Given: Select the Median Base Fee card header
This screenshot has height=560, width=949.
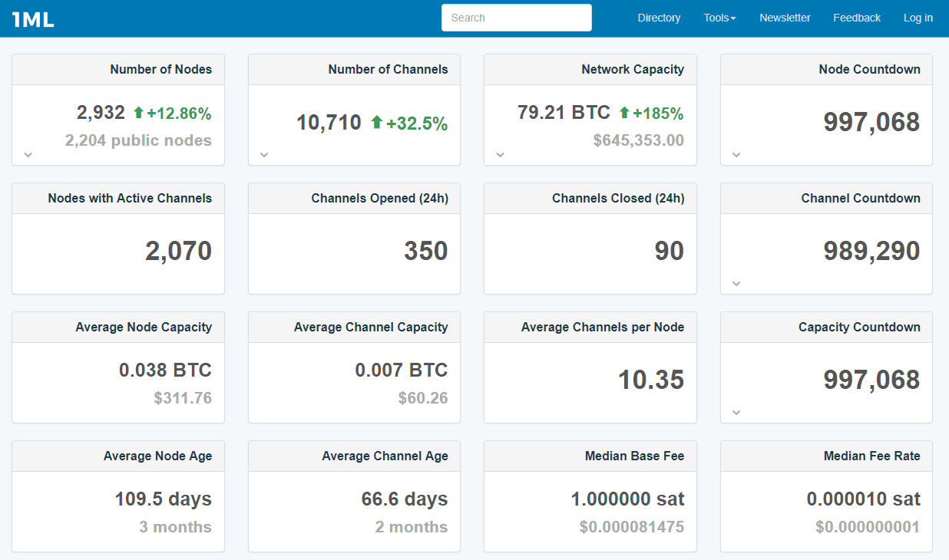Looking at the screenshot, I should tap(590, 456).
